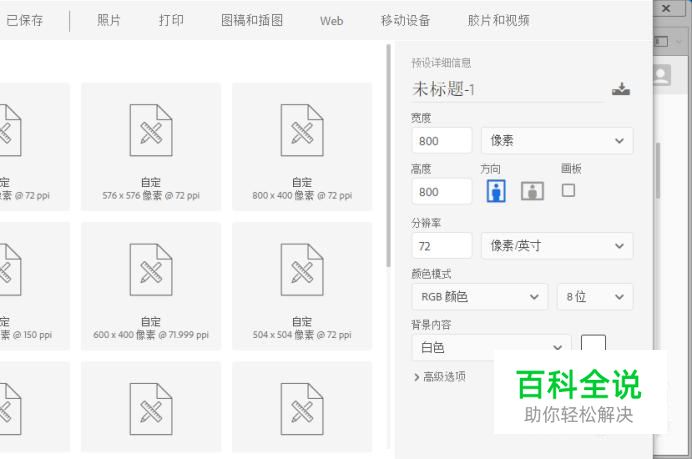This screenshot has width=692, height=459.
Task: Save document preset icon next to 未标题-1
Action: coord(621,89)
